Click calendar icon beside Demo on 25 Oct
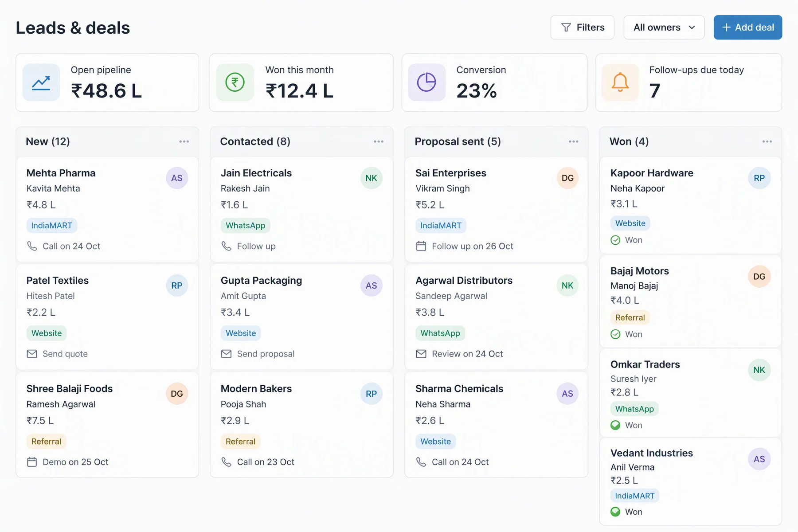 tap(32, 462)
